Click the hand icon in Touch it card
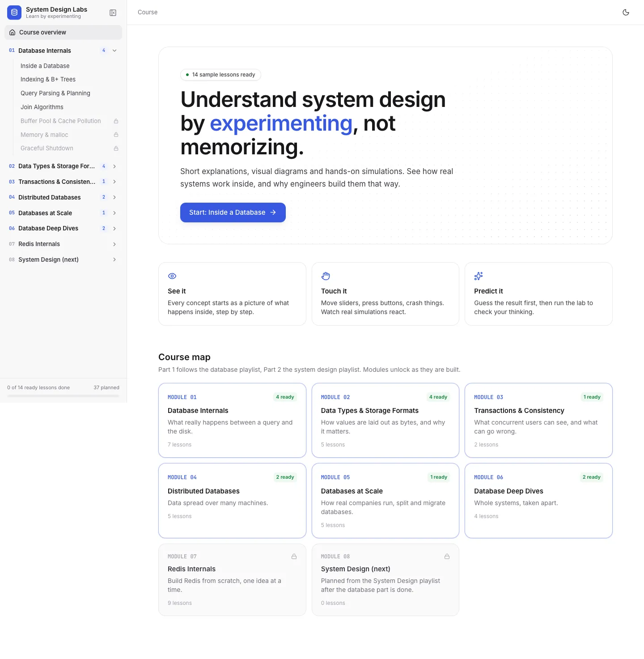 point(326,276)
